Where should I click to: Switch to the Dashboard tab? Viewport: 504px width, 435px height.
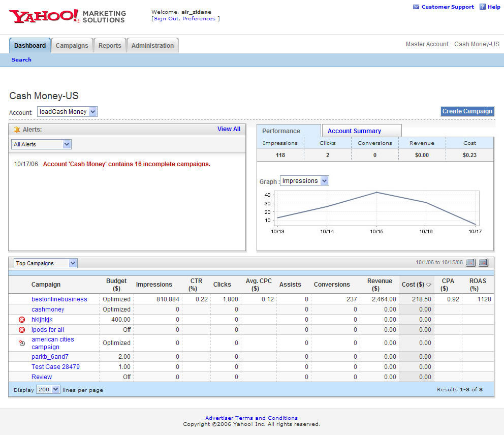click(30, 46)
